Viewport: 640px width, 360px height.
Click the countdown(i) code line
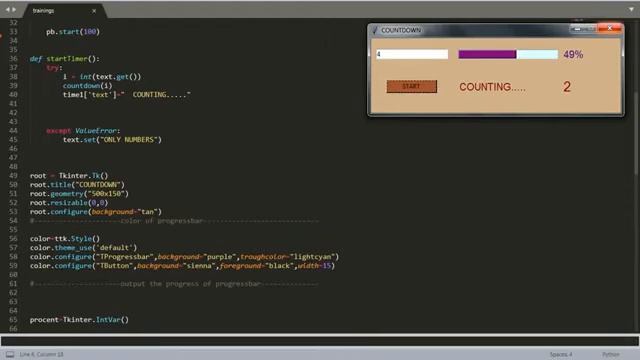point(87,86)
